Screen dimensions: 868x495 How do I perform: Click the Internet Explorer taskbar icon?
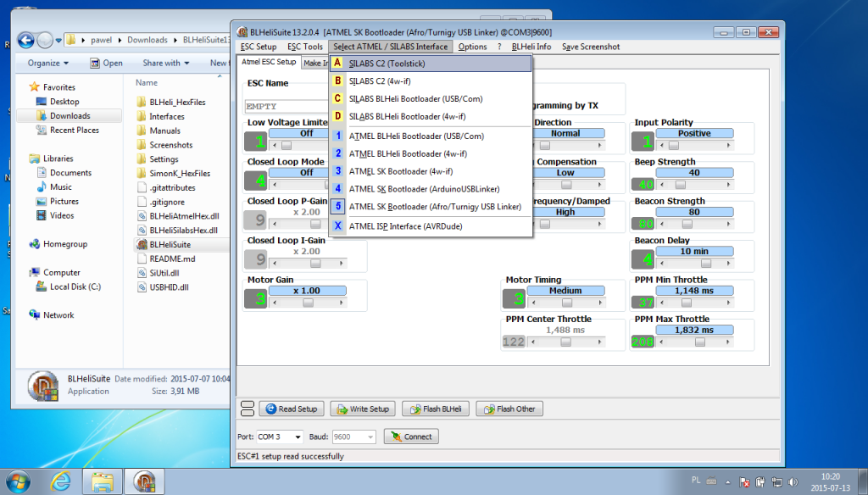[61, 481]
